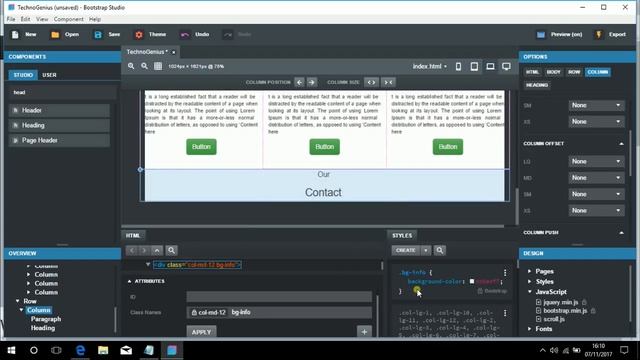Collapse the Column Push section
The width and height of the screenshot is (640, 360).
[621, 233]
